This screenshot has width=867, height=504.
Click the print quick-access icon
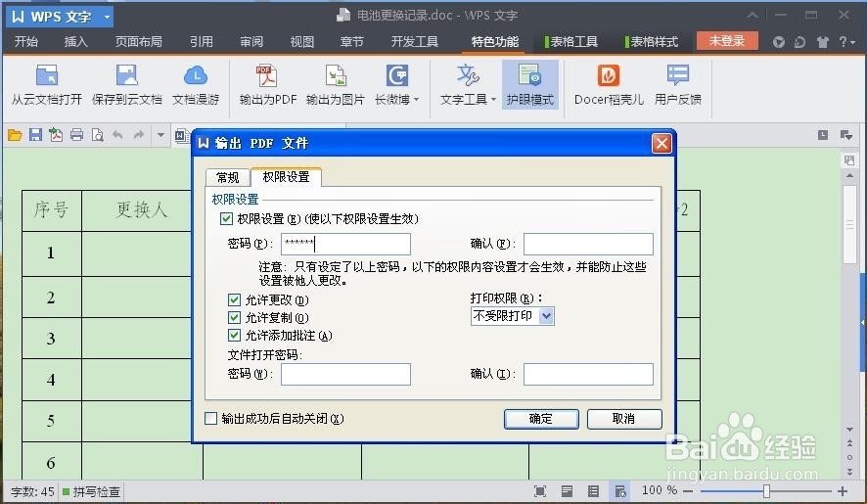pos(77,134)
